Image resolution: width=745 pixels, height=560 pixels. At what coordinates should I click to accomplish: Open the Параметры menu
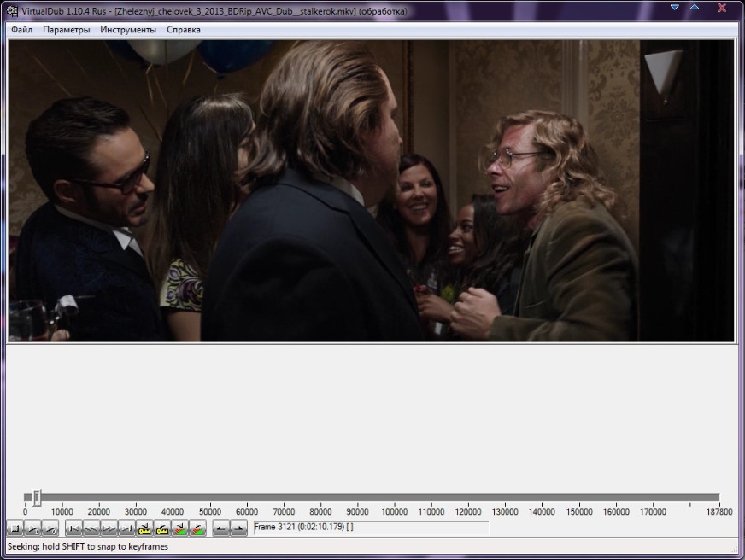coord(66,30)
